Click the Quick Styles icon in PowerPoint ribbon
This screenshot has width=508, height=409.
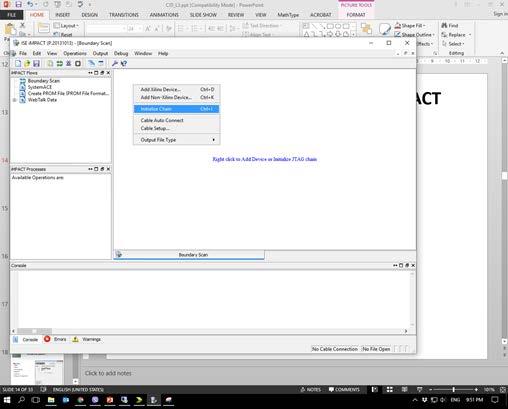coord(385,29)
